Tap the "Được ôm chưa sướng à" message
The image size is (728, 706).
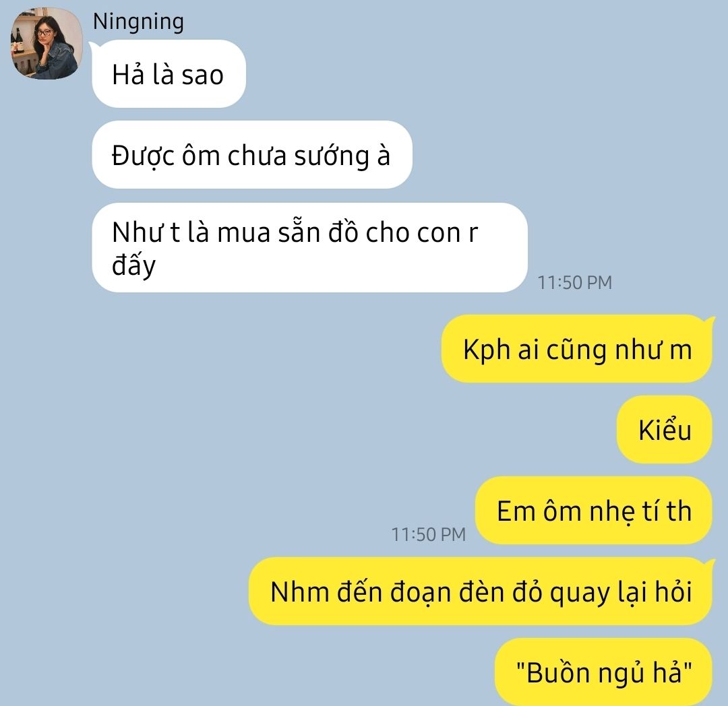[x=251, y=154]
